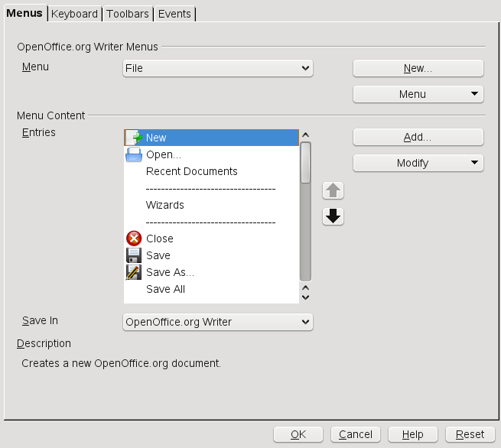Screen dimensions: 501x448
Task: Click the scroll up arrow atop the entries scrollbar
Action: pos(305,135)
